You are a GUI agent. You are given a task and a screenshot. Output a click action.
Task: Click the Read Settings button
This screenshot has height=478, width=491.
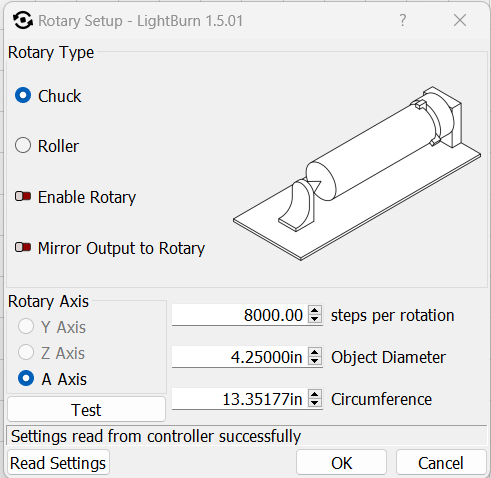click(58, 463)
